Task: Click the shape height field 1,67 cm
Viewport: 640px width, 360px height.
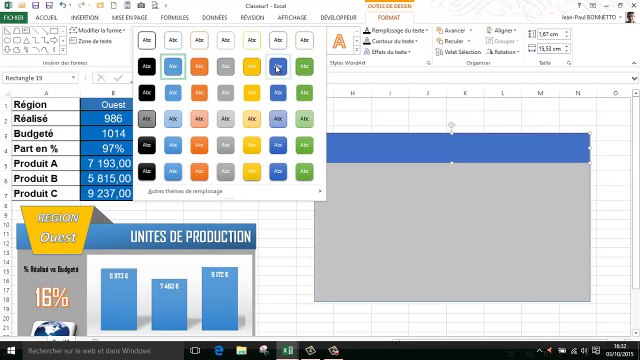Action: pyautogui.click(x=550, y=34)
